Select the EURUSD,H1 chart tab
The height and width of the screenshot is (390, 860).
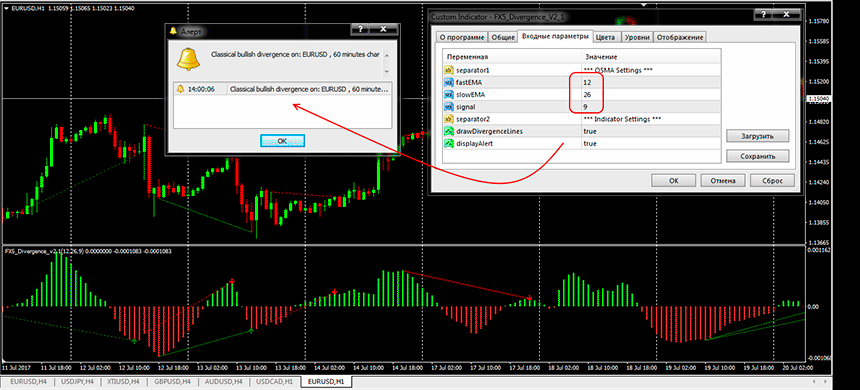pos(326,381)
